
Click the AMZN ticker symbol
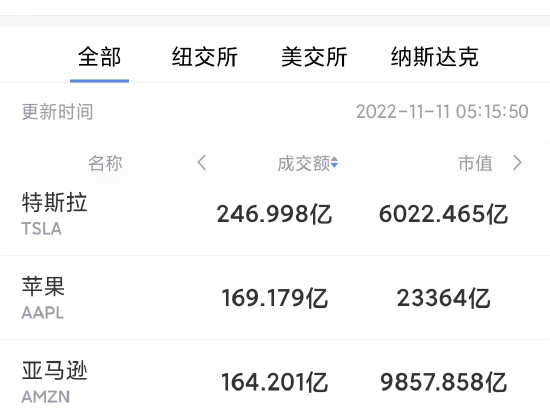(46, 397)
